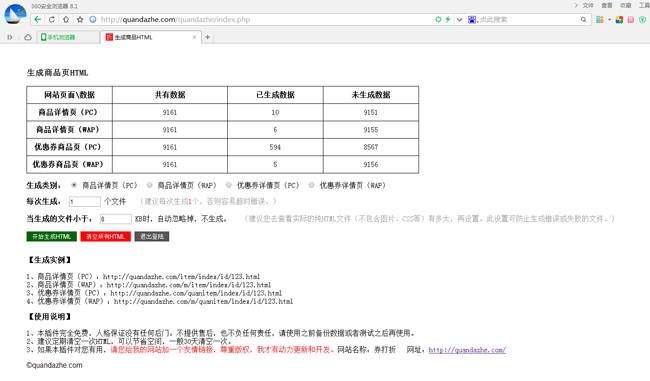Click the colorful pinwheel toolbar icon
The image size is (650, 381).
click(619, 19)
